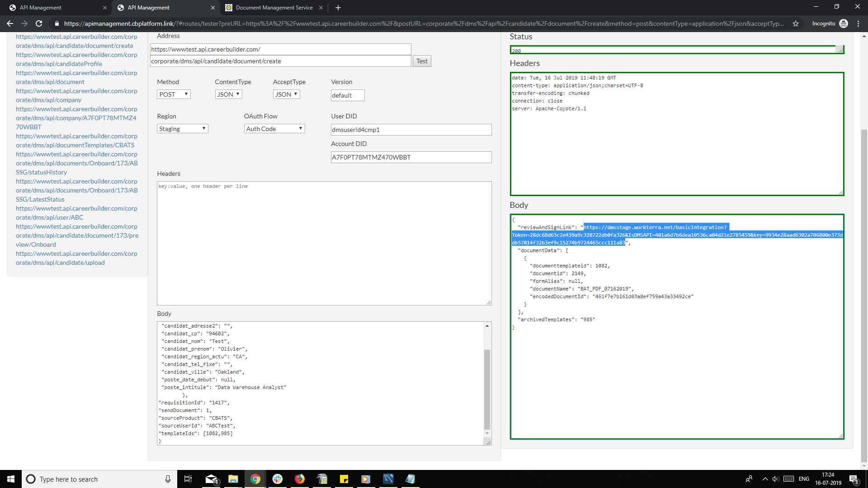Open the volume control in system tray
The image size is (868, 488).
(x=776, y=479)
